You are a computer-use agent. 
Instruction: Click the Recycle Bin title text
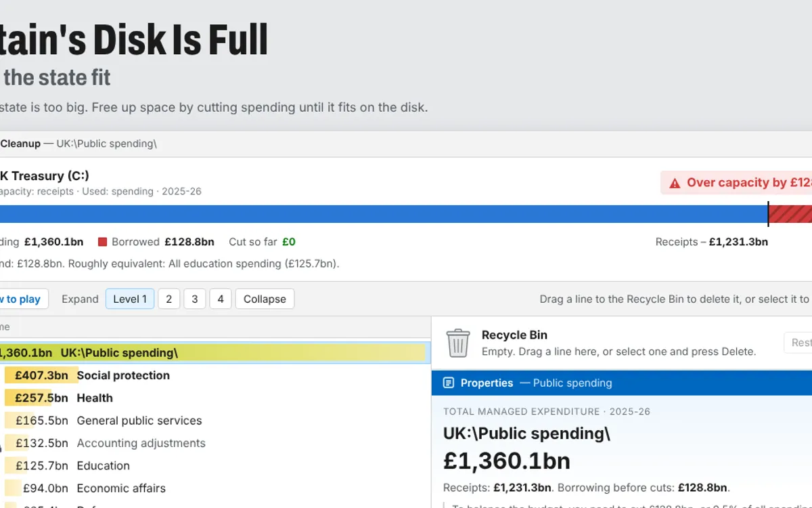[x=514, y=335]
